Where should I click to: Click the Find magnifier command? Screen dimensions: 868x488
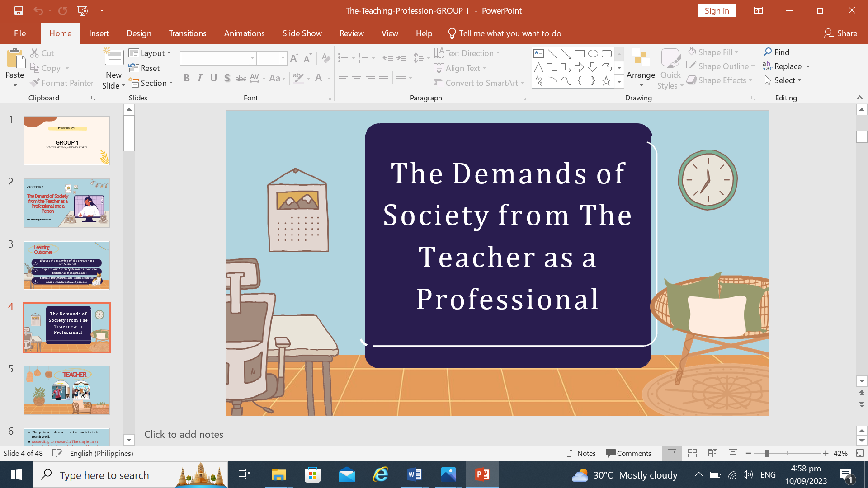tap(777, 52)
